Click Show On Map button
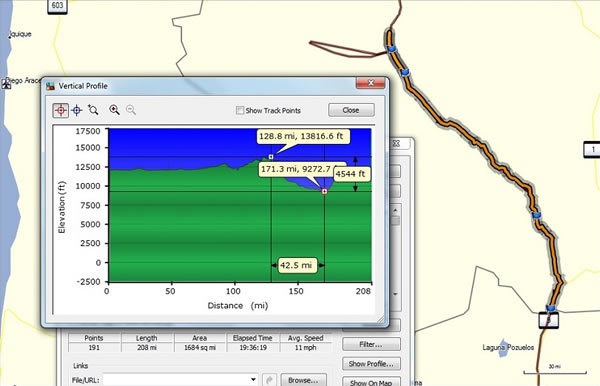 point(371,382)
